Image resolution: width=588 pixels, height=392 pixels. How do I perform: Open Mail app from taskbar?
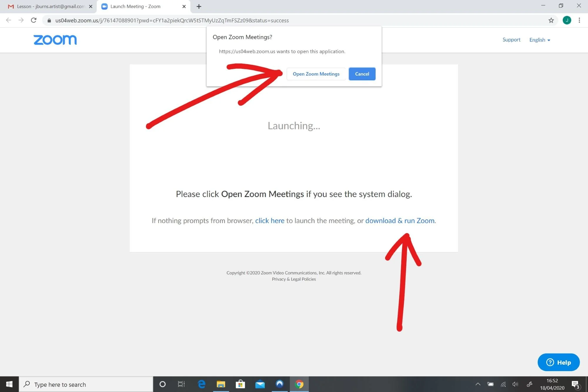point(260,384)
